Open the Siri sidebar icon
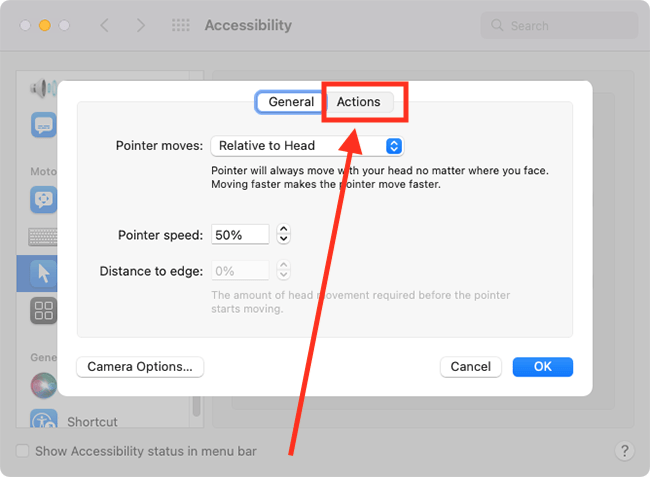Image resolution: width=650 pixels, height=477 pixels. 44,385
